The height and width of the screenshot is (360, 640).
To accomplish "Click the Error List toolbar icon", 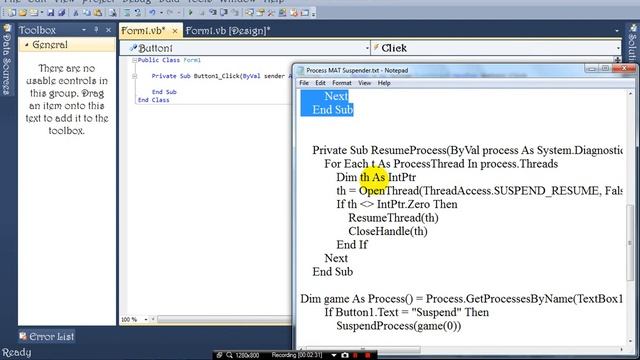I will [293, 13].
